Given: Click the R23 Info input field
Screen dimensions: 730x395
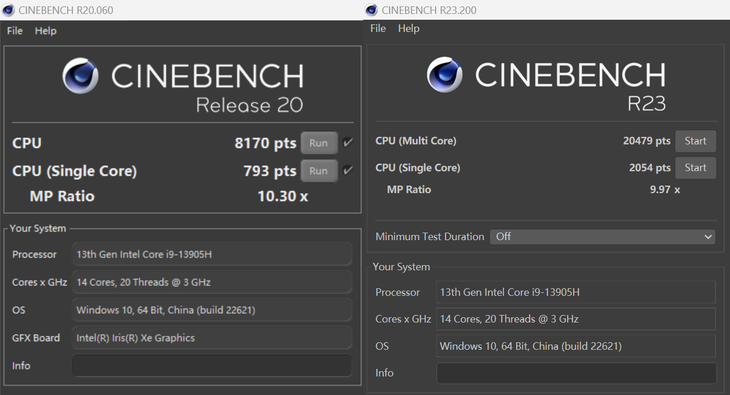Looking at the screenshot, I should 576,373.
